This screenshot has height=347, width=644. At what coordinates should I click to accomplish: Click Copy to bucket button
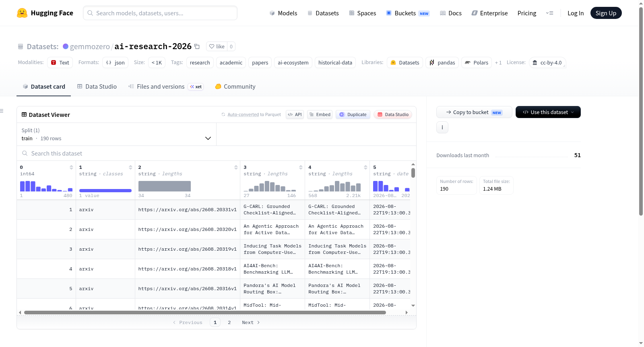[474, 112]
